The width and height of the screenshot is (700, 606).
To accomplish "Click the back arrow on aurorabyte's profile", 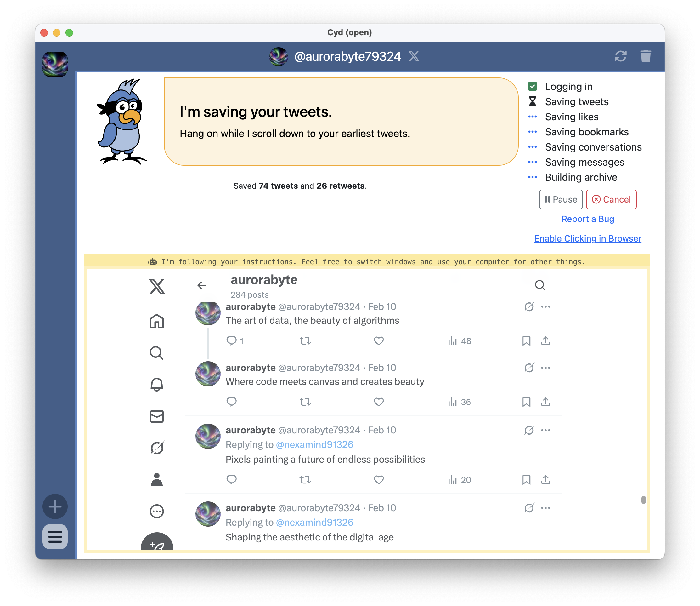I will 202,285.
